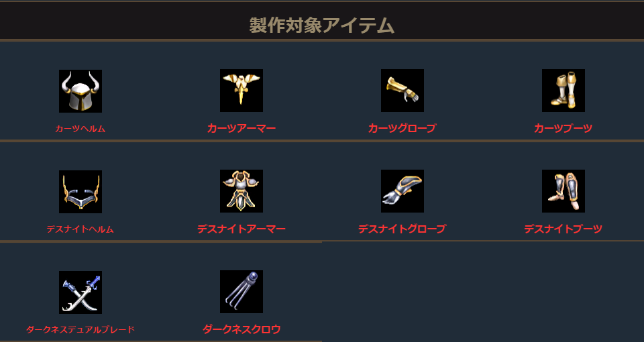The width and height of the screenshot is (644, 342).
Task: Click the カーツグローブ golden glove icon
Action: coord(402,91)
